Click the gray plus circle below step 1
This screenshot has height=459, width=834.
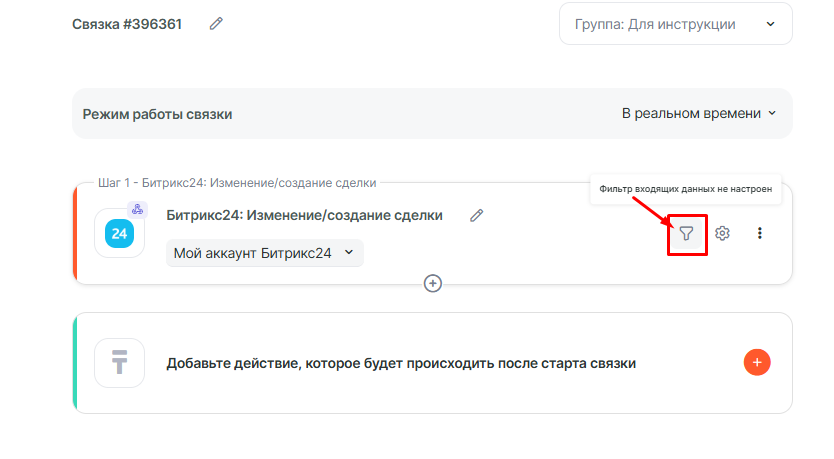point(433,283)
